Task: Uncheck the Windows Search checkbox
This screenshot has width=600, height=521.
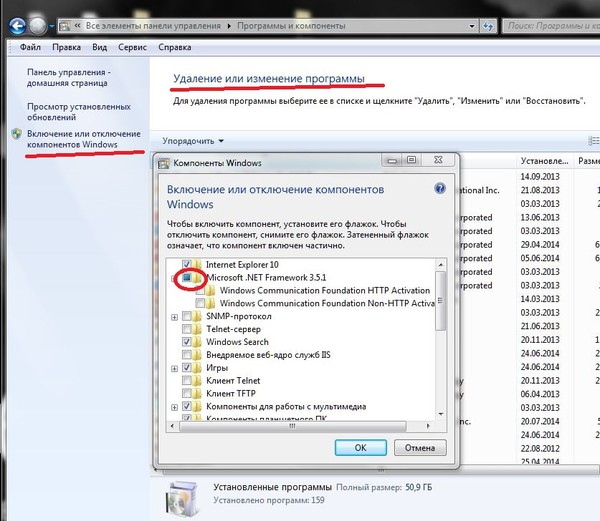Action: pyautogui.click(x=187, y=342)
